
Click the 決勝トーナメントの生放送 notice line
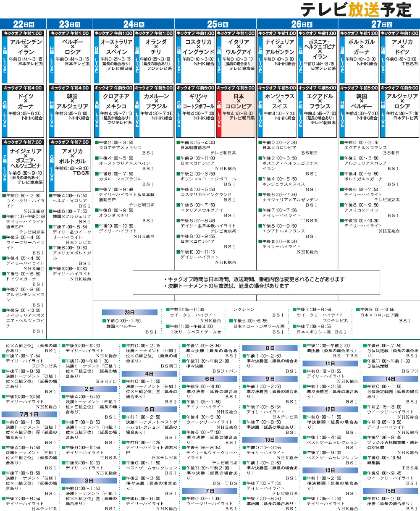[226, 286]
